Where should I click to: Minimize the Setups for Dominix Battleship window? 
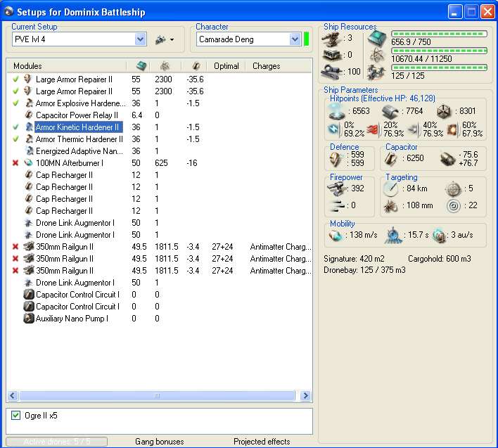(x=455, y=12)
